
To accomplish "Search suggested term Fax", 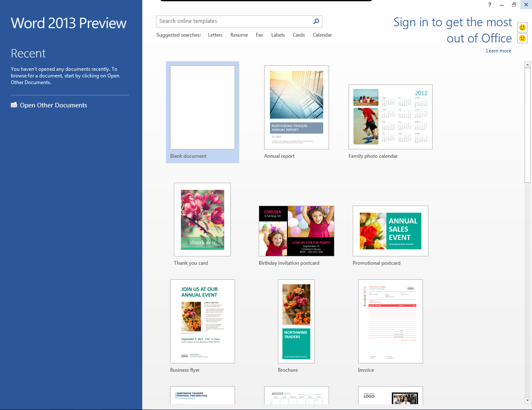I will click(x=260, y=35).
